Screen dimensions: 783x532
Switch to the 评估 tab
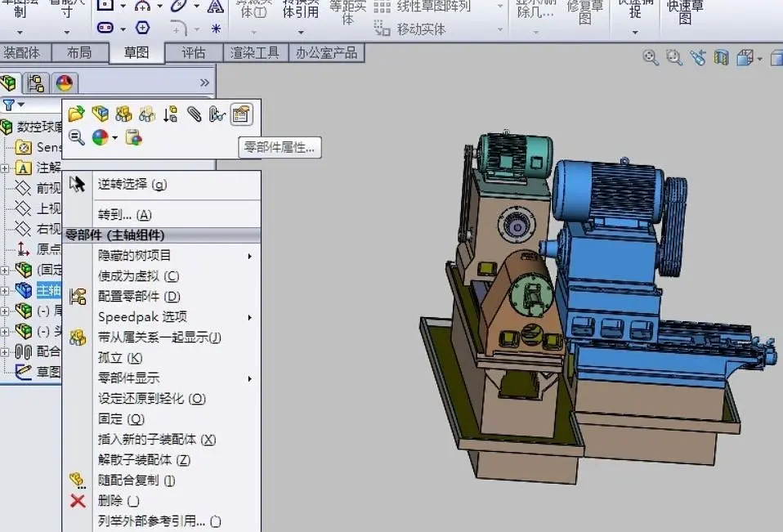pos(194,53)
